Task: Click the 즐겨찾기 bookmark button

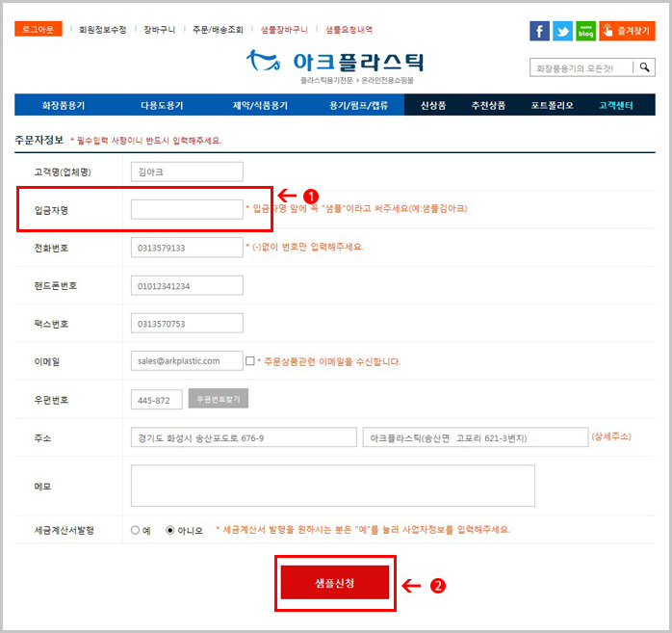Action: [627, 31]
